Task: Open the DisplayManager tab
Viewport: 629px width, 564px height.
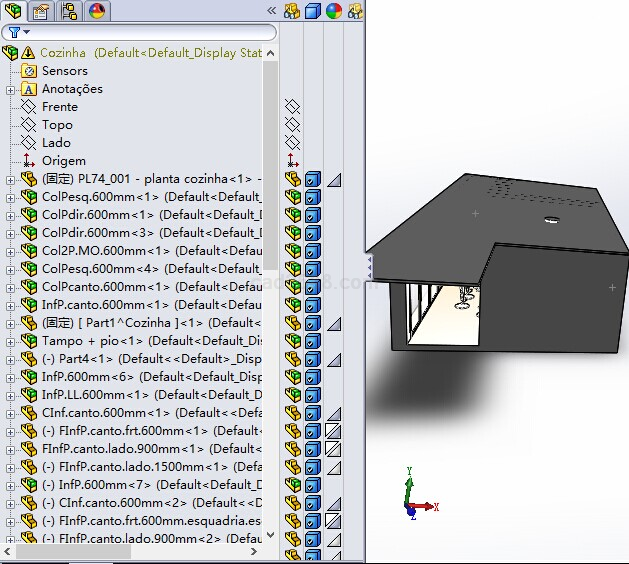Action: (97, 11)
